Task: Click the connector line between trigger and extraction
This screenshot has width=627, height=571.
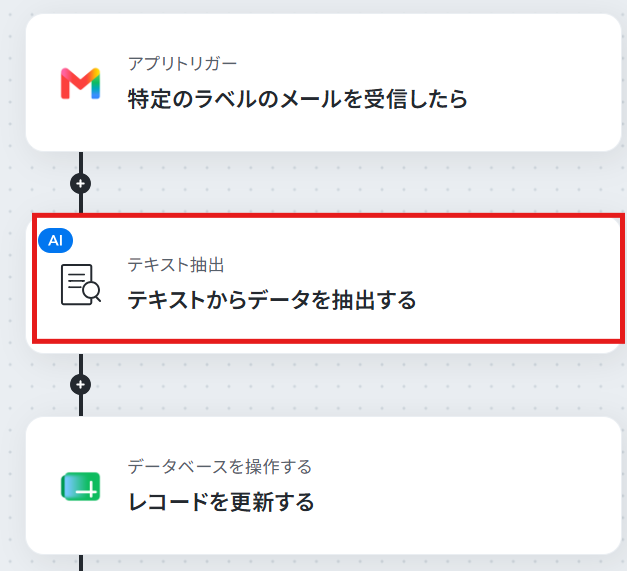Action: point(81,162)
